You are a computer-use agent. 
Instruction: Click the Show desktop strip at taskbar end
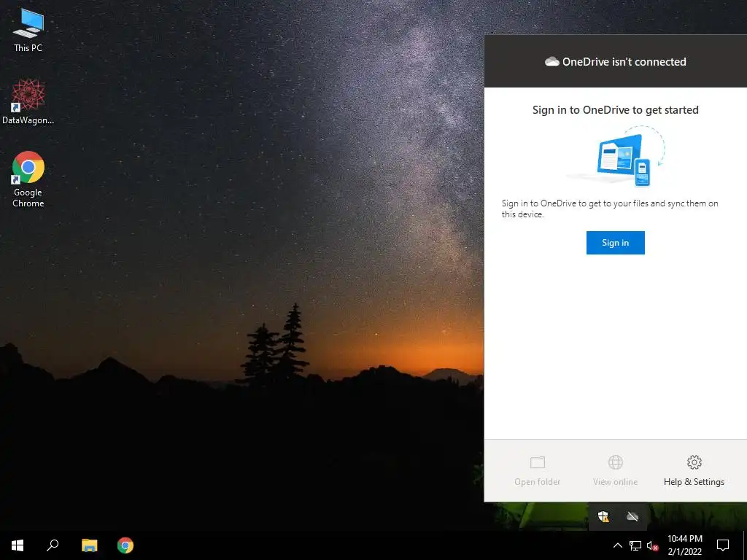click(x=745, y=545)
